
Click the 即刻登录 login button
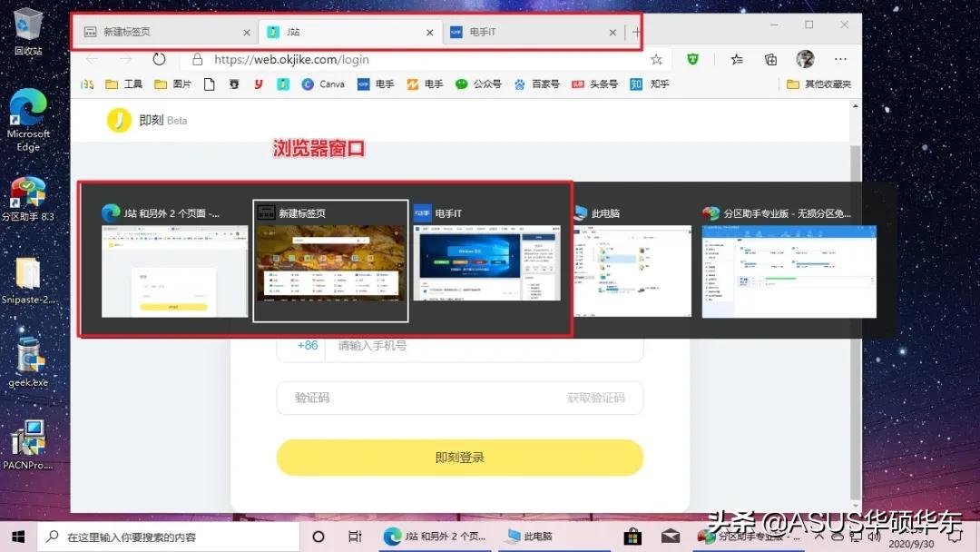pyautogui.click(x=458, y=458)
